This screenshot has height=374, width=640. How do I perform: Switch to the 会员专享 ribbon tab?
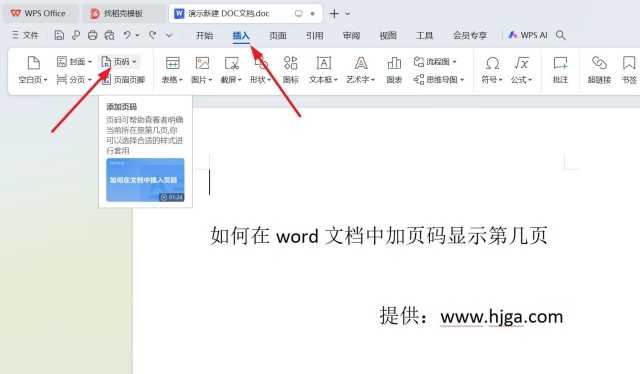(470, 36)
